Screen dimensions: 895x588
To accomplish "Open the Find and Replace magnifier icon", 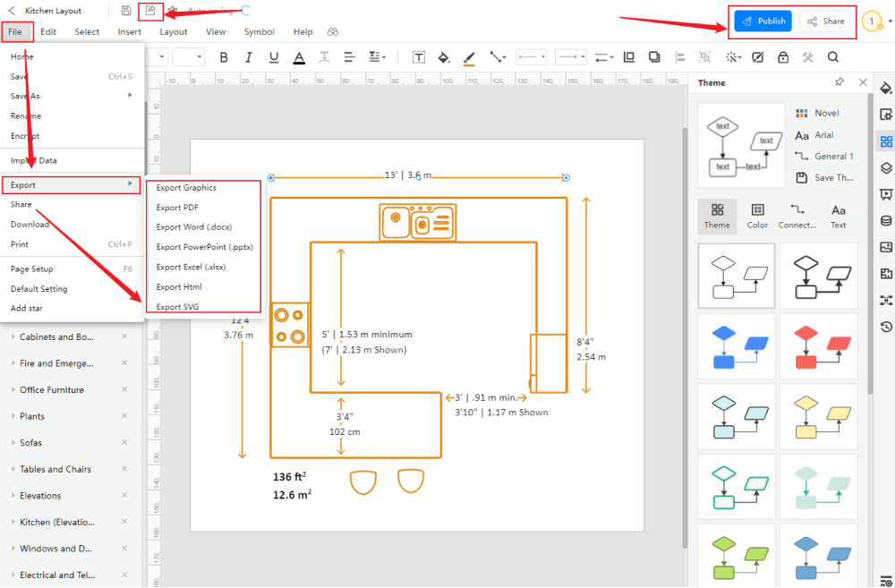I will 832,55.
